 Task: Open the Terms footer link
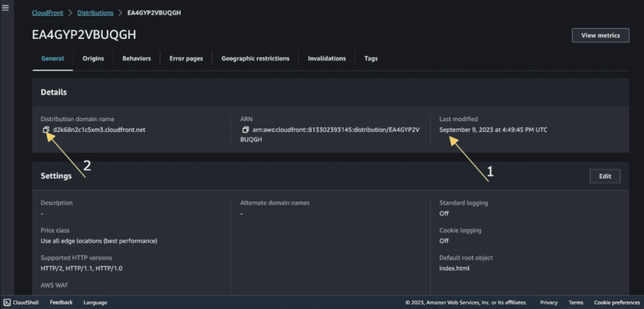[x=576, y=302]
